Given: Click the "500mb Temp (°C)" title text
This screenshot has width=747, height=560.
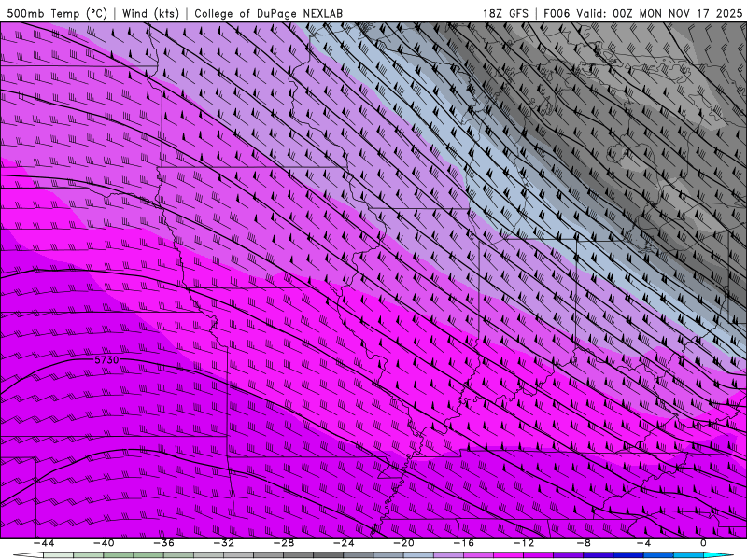Looking at the screenshot, I should [57, 13].
